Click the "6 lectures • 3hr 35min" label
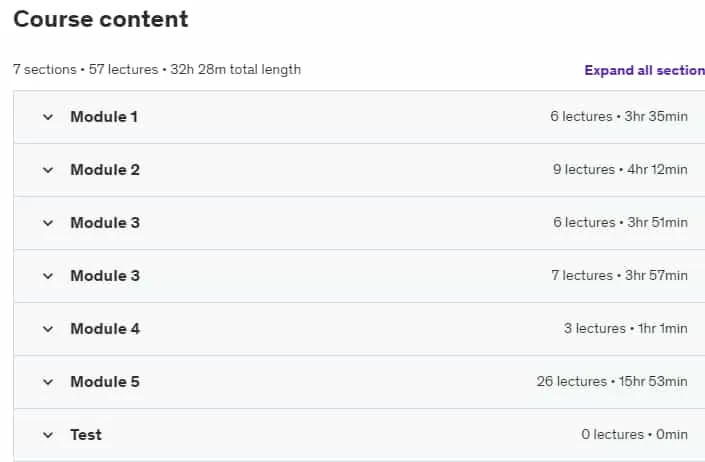The height and width of the screenshot is (462, 705). pos(619,116)
